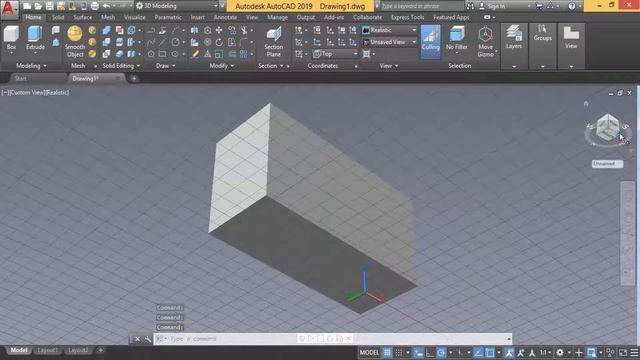Image resolution: width=640 pixels, height=360 pixels.
Task: Click the ViewCube home icon
Action: click(586, 104)
